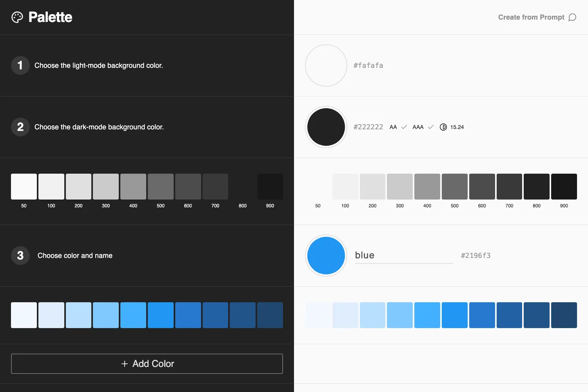Viewport: 588px width, 392px height.
Task: Click the 15.24 contrast ratio value
Action: tap(457, 127)
